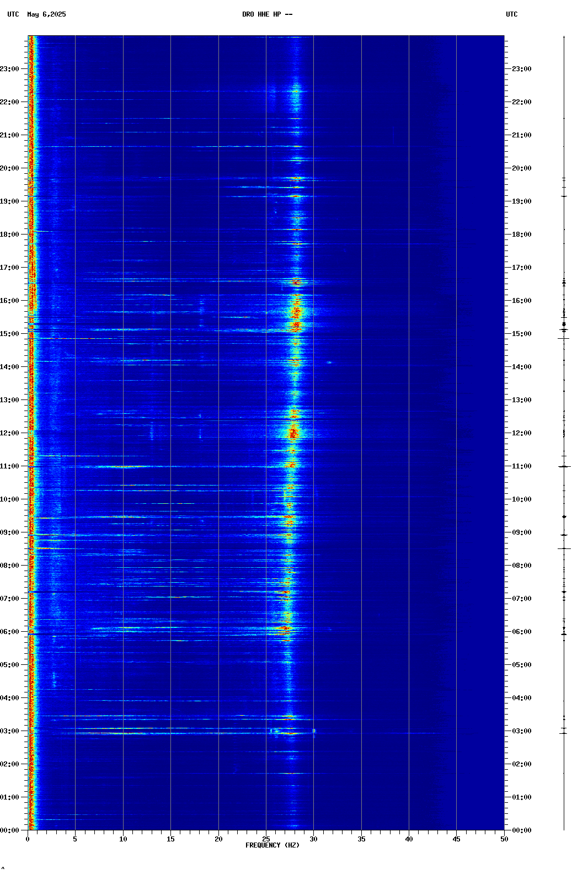
Task: Select the 20 tick label on frequency axis
Action: click(x=218, y=839)
